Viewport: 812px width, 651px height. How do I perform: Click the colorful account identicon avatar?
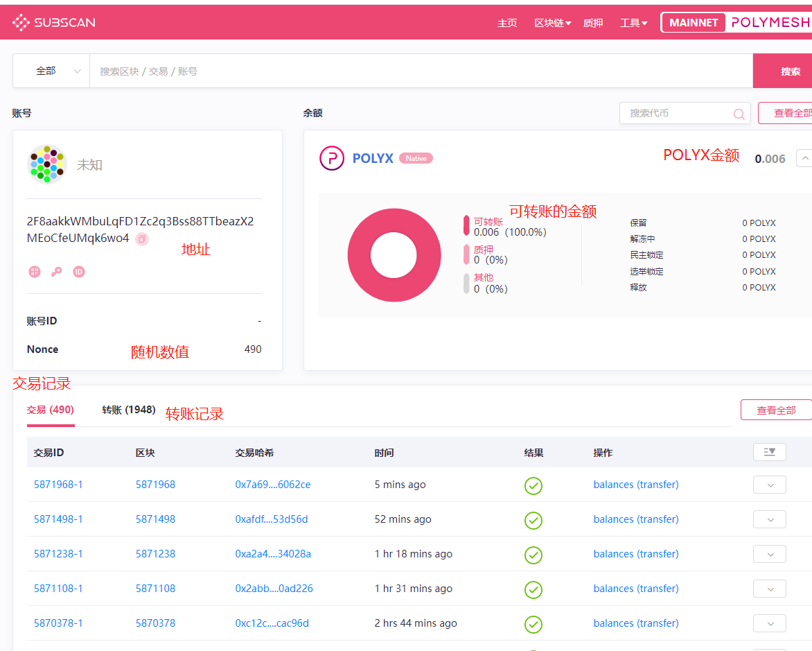coord(46,164)
